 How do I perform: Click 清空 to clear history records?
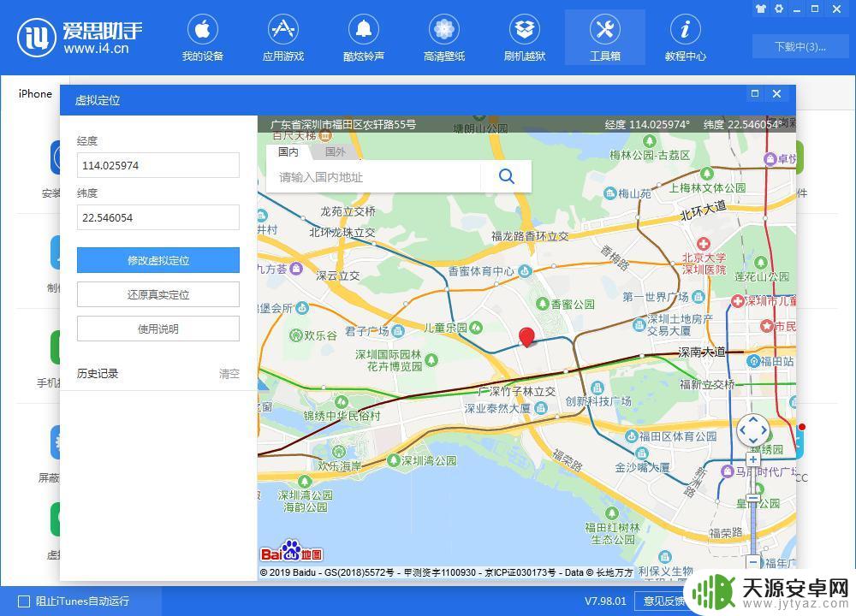click(x=229, y=374)
